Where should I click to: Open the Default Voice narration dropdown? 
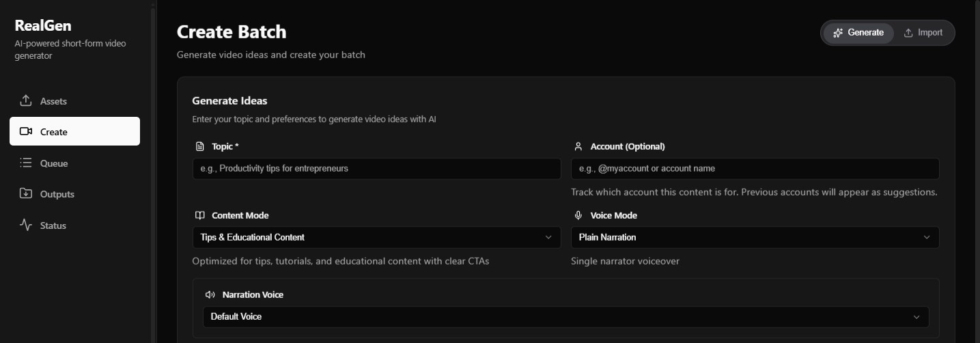565,316
